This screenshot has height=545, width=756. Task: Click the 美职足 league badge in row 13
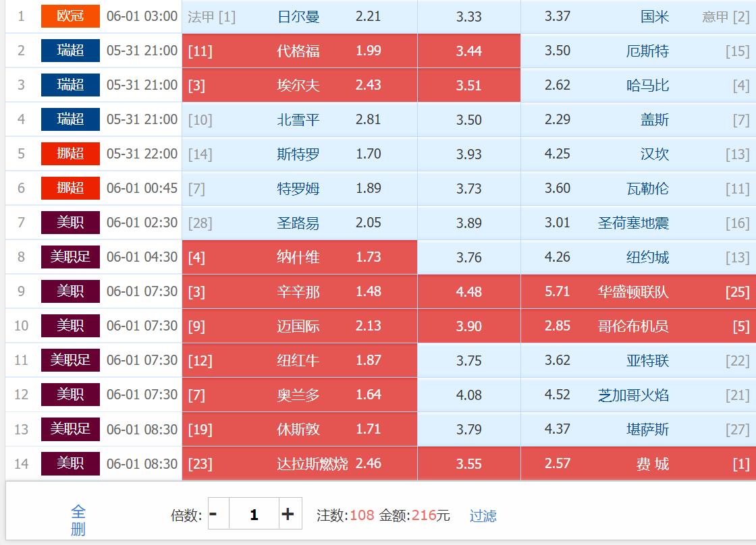tap(70, 429)
